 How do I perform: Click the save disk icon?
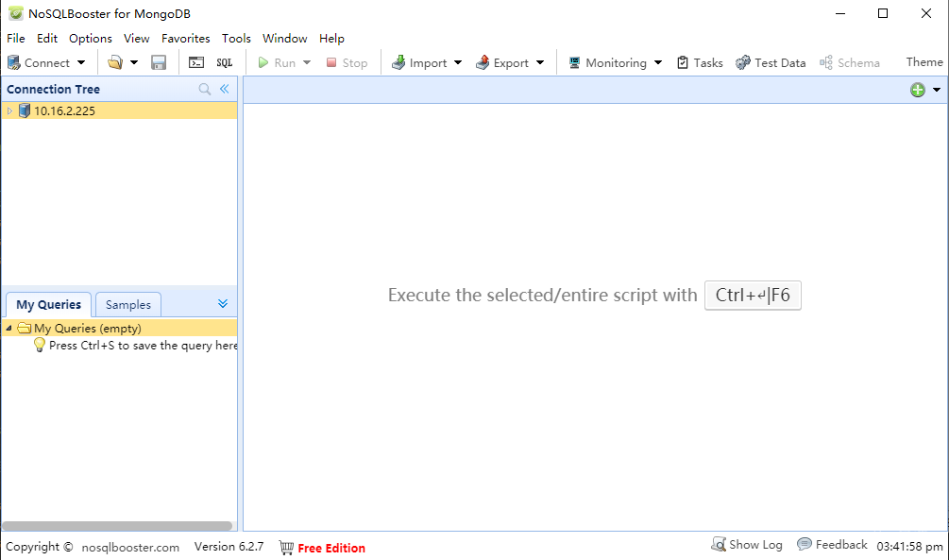coord(159,62)
